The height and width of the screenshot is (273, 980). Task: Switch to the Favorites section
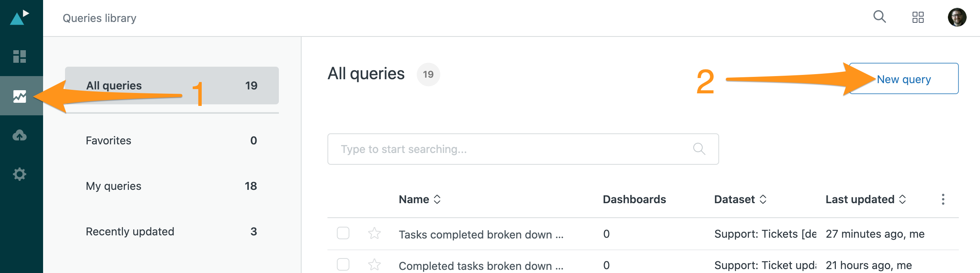tap(108, 140)
